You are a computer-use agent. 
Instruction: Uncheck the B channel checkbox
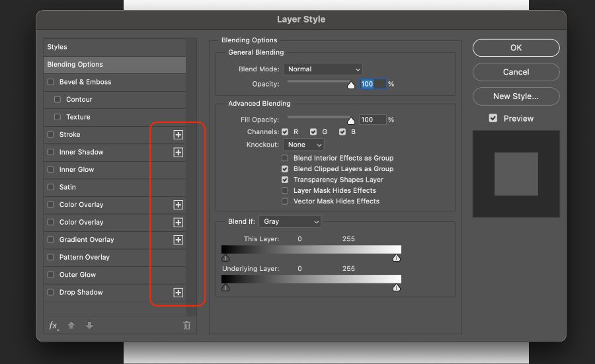click(x=342, y=131)
